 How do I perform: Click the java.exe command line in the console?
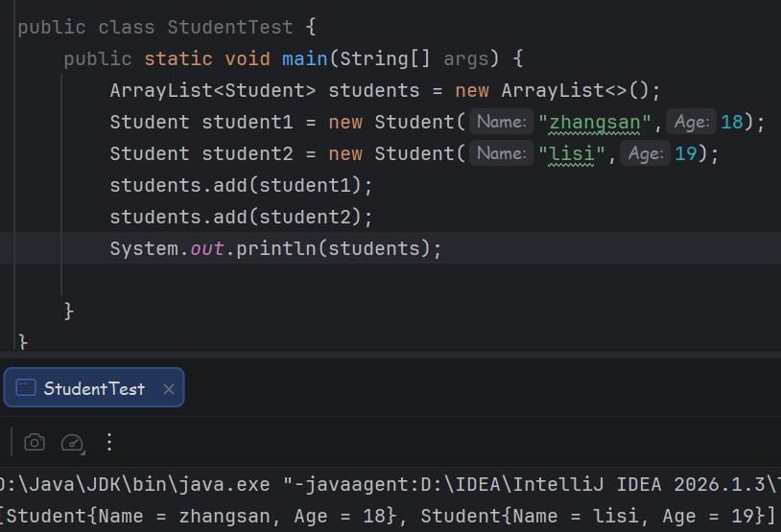coord(390,484)
